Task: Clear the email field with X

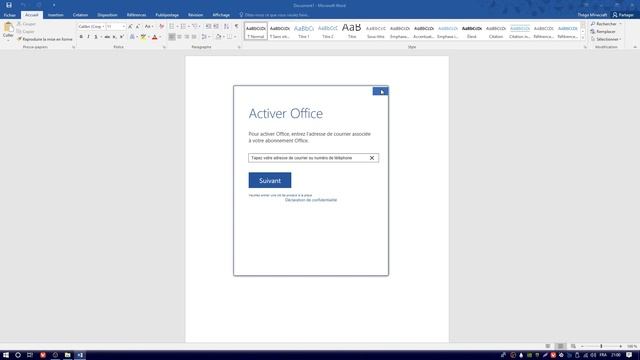Action: tap(372, 158)
